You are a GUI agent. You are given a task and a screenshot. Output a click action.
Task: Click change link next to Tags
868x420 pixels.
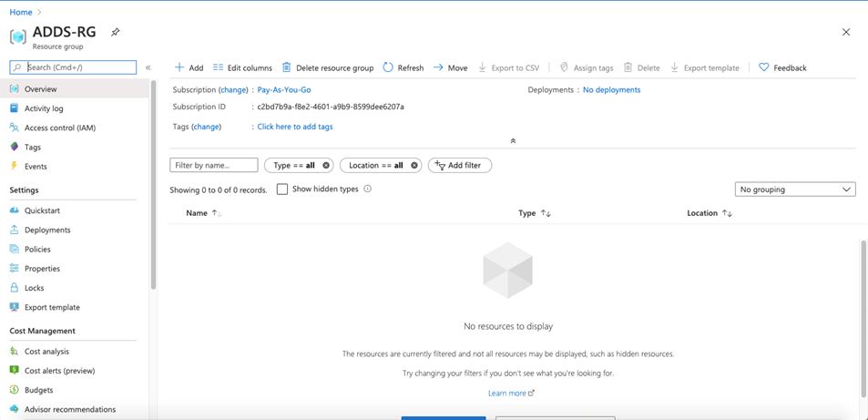[206, 127]
